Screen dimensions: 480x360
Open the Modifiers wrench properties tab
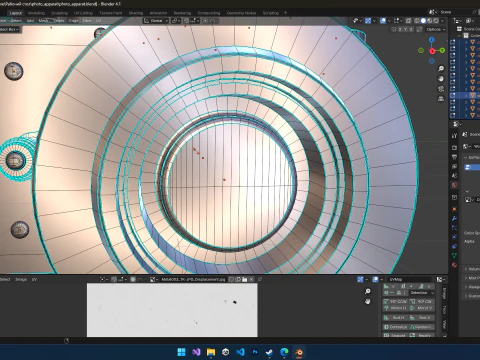coord(454,219)
